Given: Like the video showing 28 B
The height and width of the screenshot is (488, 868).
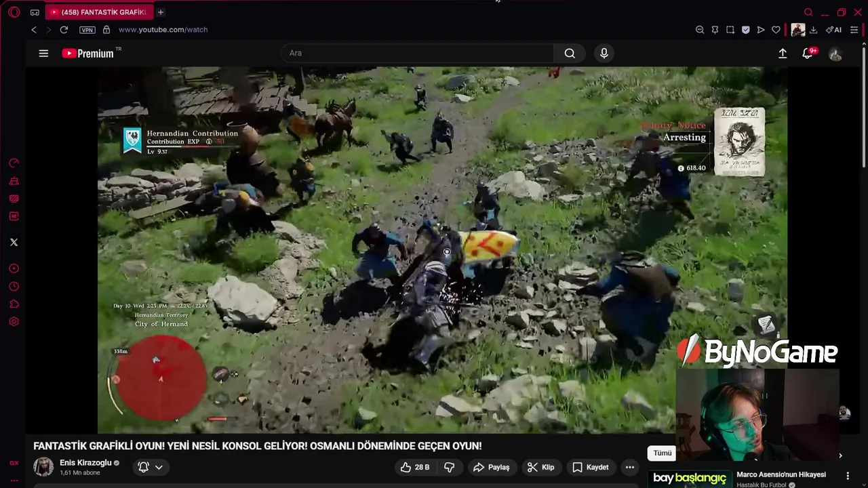Looking at the screenshot, I should coord(414,467).
